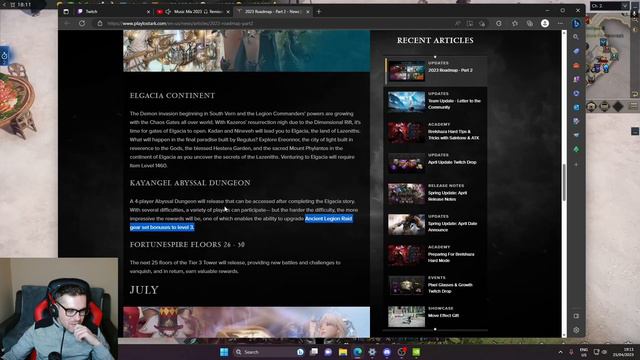The image size is (640, 360).
Task: Click the Immersive Reader icon in address bar
Action: click(470, 24)
